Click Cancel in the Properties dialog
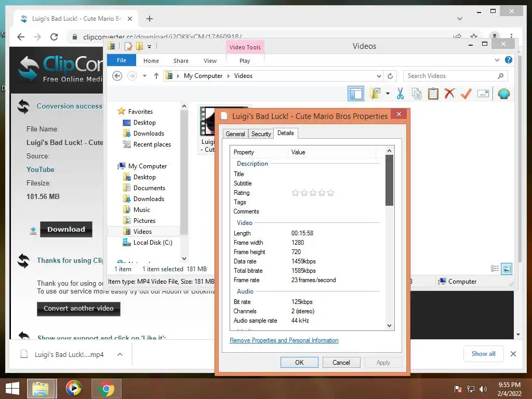Image resolution: width=532 pixels, height=399 pixels. pyautogui.click(x=341, y=362)
